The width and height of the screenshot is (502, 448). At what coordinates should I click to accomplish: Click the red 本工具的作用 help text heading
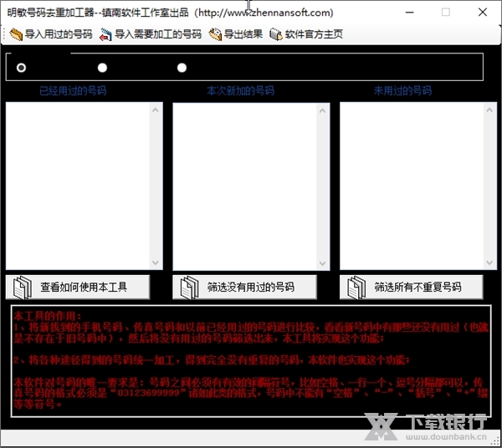point(48,316)
